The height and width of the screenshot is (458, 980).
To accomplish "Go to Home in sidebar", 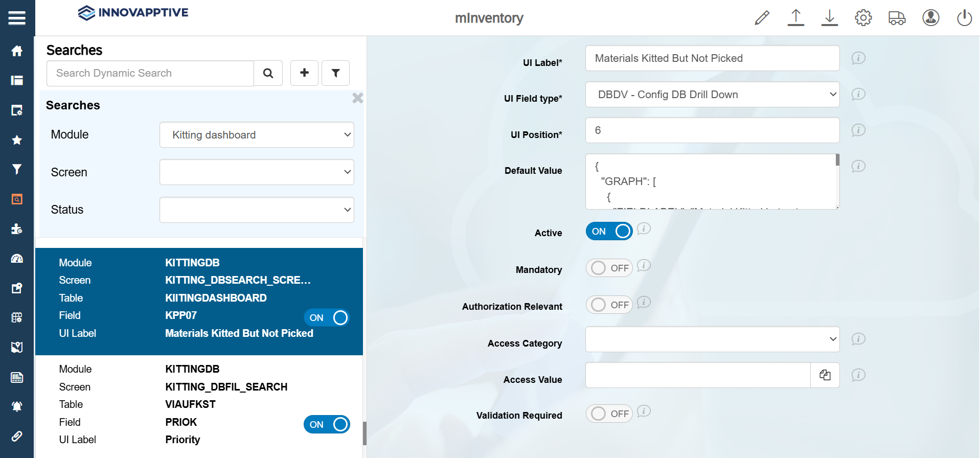I will [17, 51].
